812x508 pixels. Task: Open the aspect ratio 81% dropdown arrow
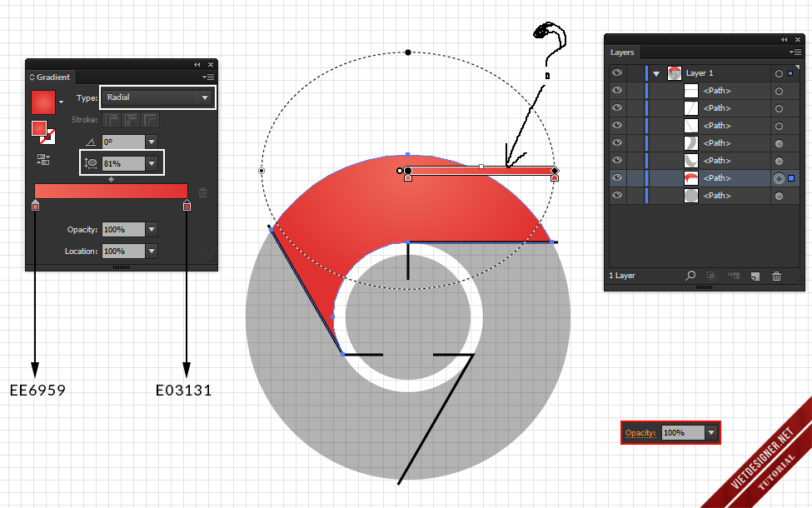tap(152, 163)
